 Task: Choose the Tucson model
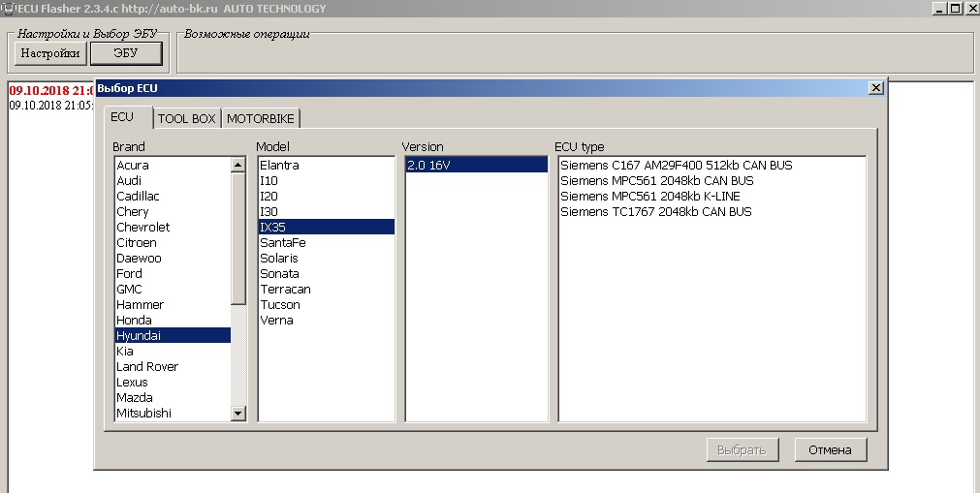click(327, 305)
